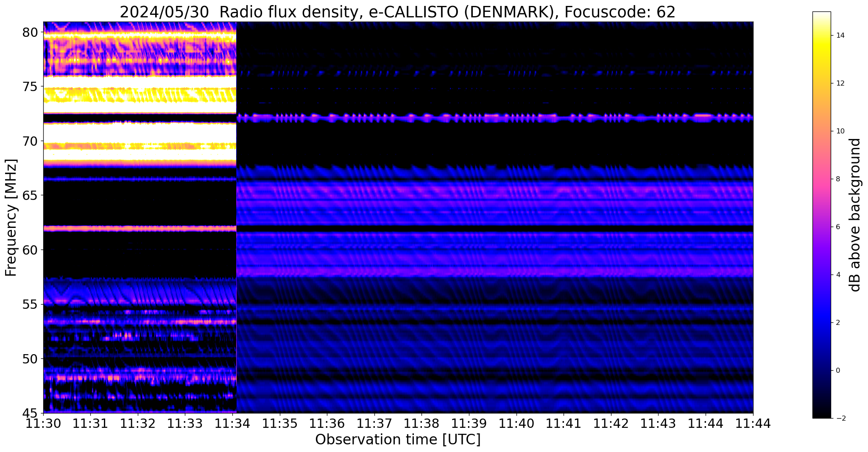Click the colorbar tick label 14
The image size is (868, 452).
tap(840, 36)
